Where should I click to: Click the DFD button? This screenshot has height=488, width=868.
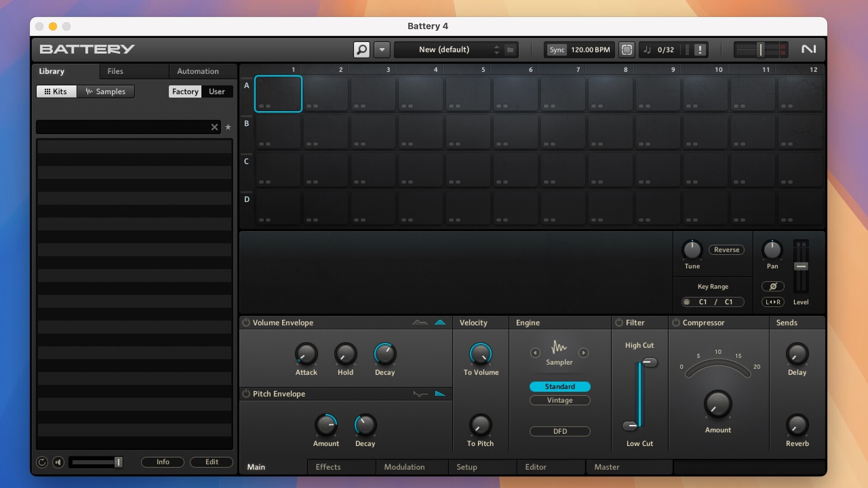(560, 431)
